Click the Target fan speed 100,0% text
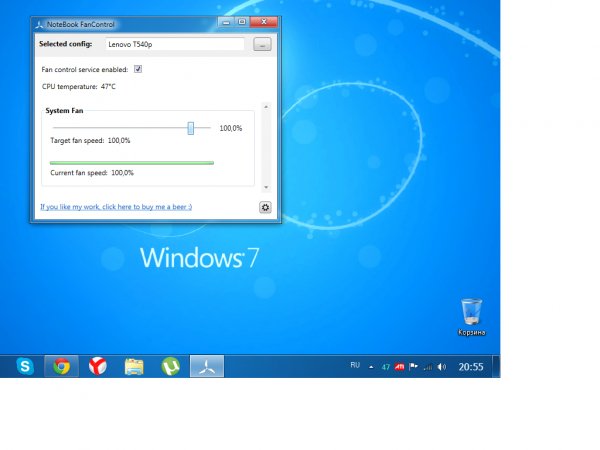 tap(90, 140)
